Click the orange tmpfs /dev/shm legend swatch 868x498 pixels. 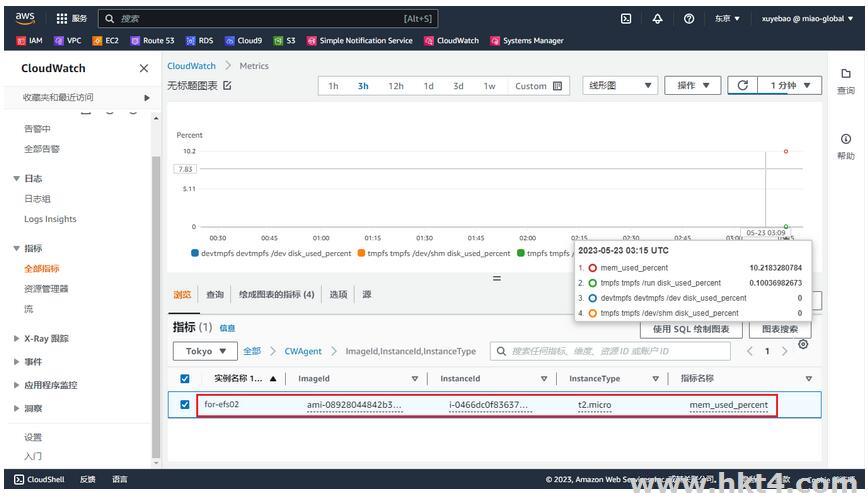coord(361,253)
